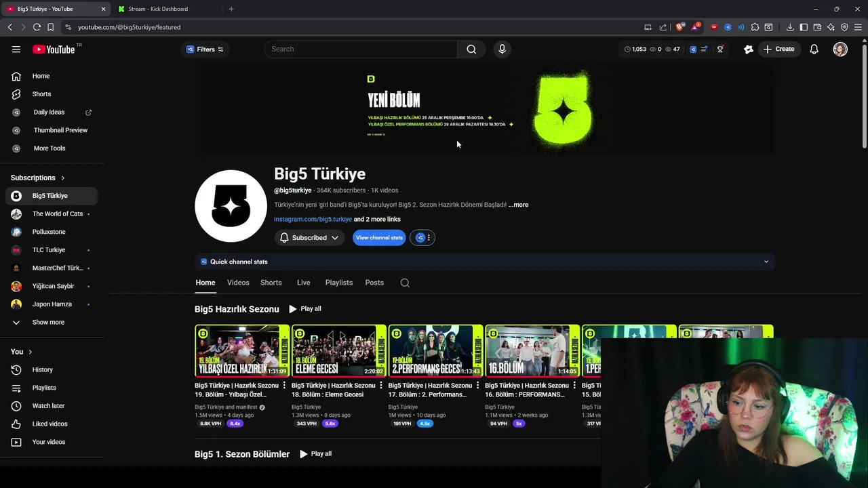This screenshot has height=488, width=868.
Task: Open instagram.com/big5.turkiye link
Action: tap(313, 220)
